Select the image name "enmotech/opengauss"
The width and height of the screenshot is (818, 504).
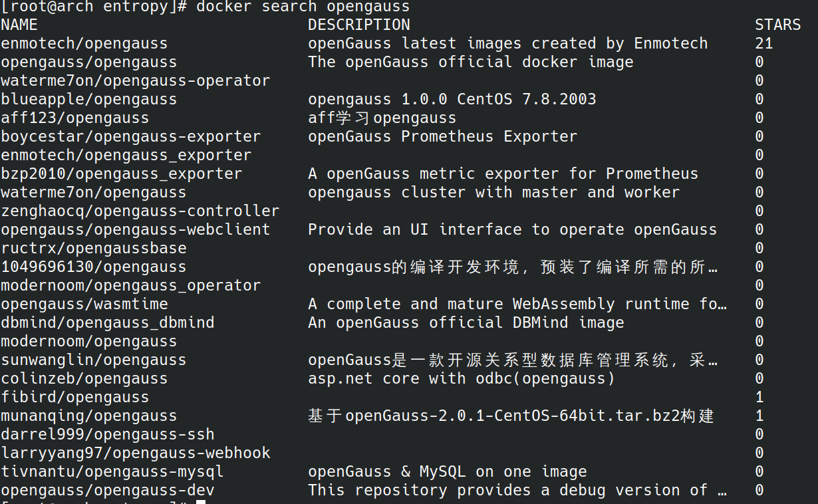(x=84, y=44)
